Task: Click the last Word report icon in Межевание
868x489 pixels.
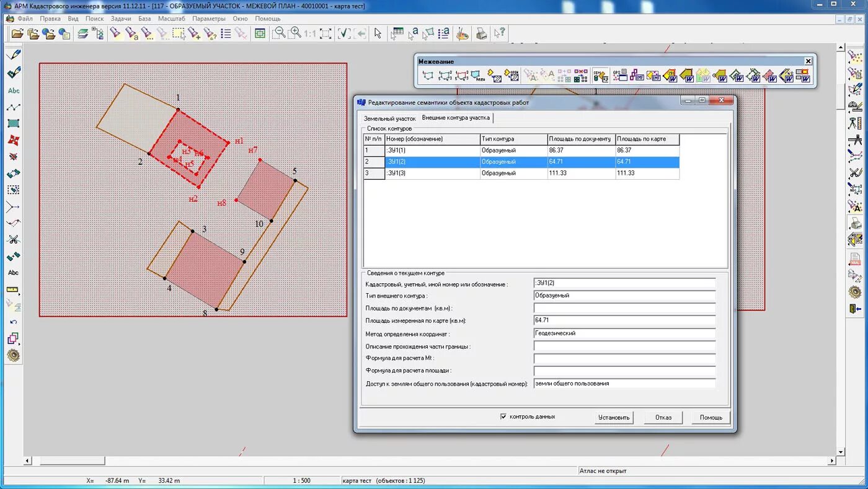Action: click(803, 76)
